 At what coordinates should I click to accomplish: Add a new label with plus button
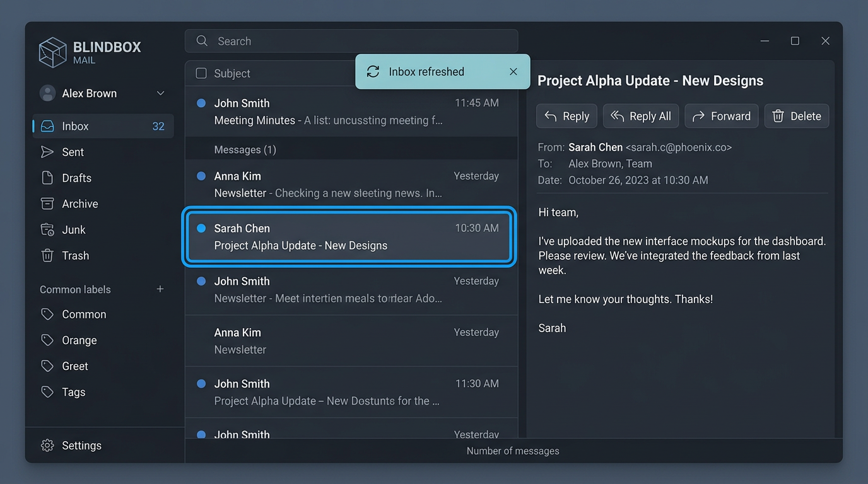[x=160, y=289]
